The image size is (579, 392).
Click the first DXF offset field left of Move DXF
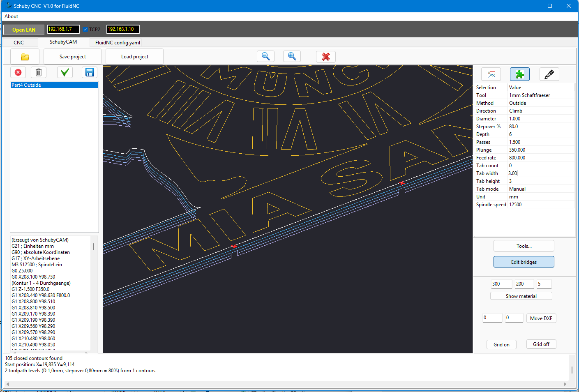tap(492, 318)
